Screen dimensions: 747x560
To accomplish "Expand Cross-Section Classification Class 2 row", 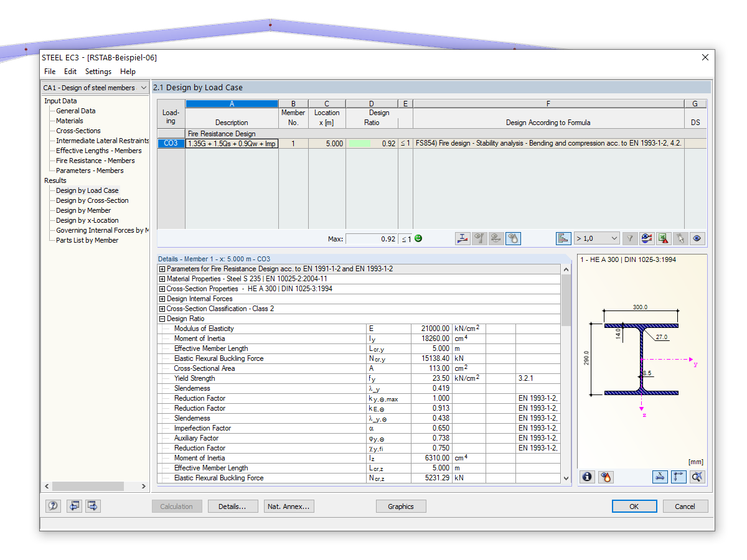I will click(x=162, y=309).
